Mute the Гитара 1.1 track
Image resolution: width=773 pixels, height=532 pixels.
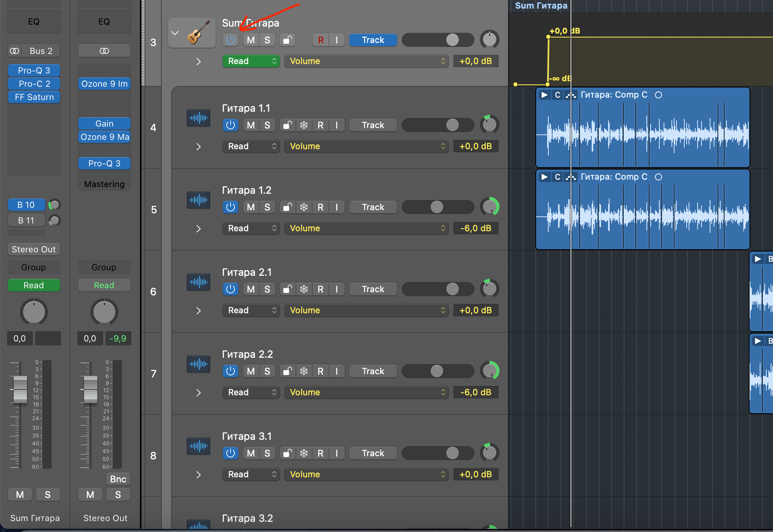pyautogui.click(x=251, y=125)
